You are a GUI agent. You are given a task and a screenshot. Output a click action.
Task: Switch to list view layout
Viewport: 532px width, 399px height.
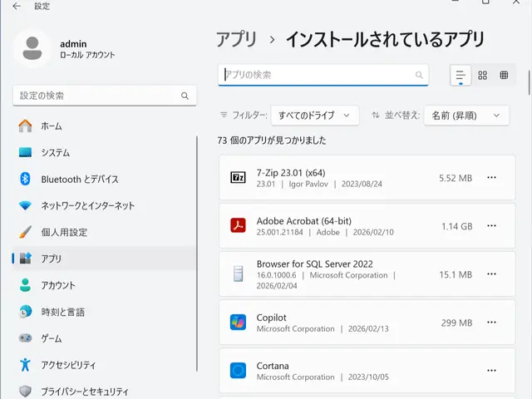461,75
